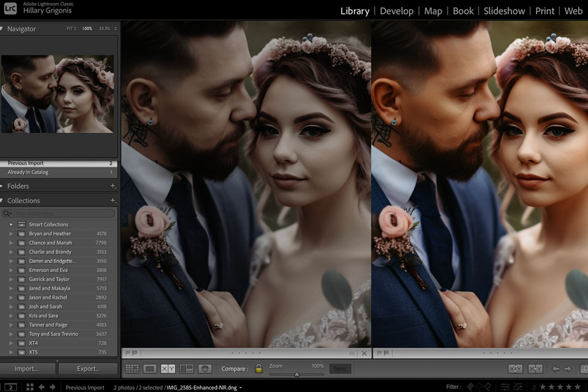Click the Filter Collections search magnifier icon
Image resolution: width=588 pixels, height=392 pixels.
7,213
